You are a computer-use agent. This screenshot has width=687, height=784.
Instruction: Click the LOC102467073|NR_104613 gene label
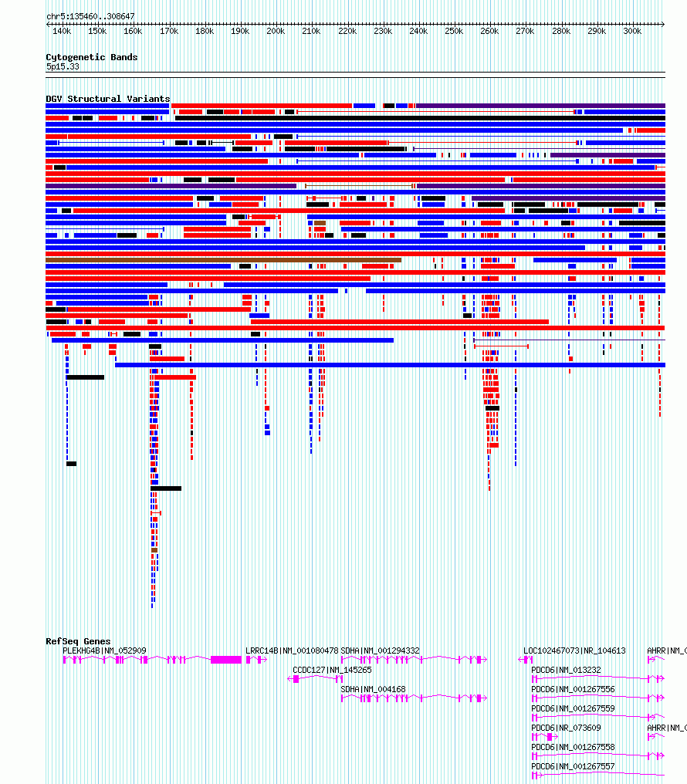pyautogui.click(x=574, y=651)
